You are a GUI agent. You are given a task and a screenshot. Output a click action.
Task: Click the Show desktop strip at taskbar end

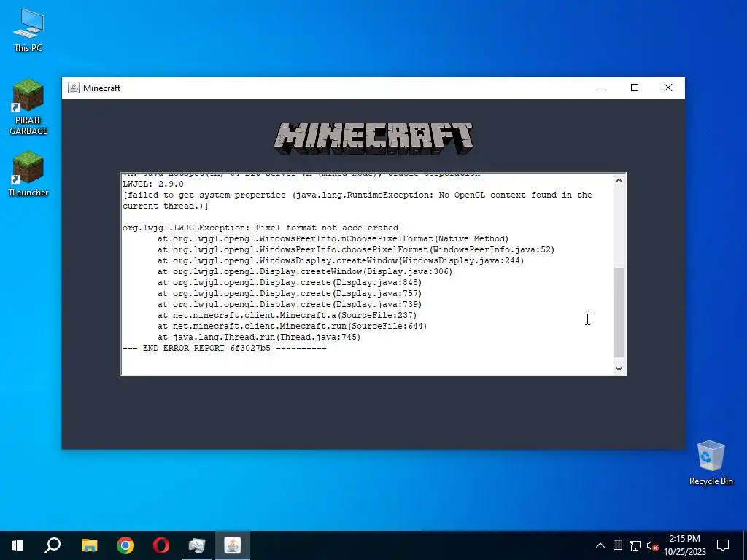pyautogui.click(x=745, y=545)
